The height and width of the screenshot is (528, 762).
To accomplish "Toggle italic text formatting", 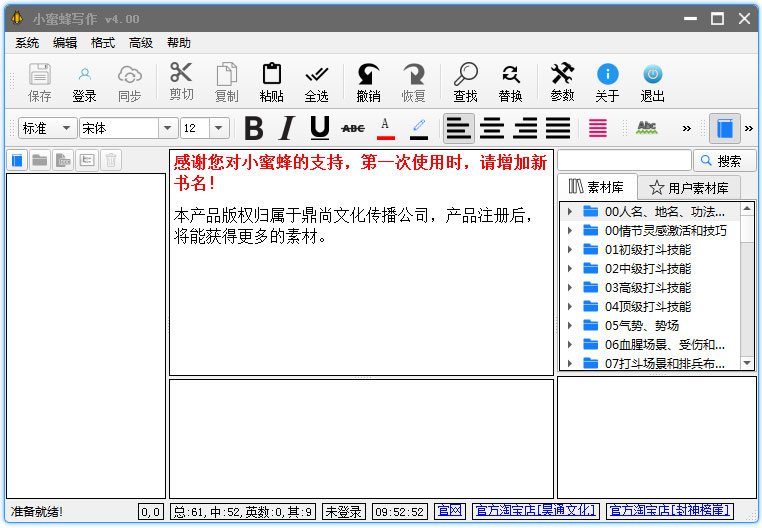I will click(x=286, y=128).
